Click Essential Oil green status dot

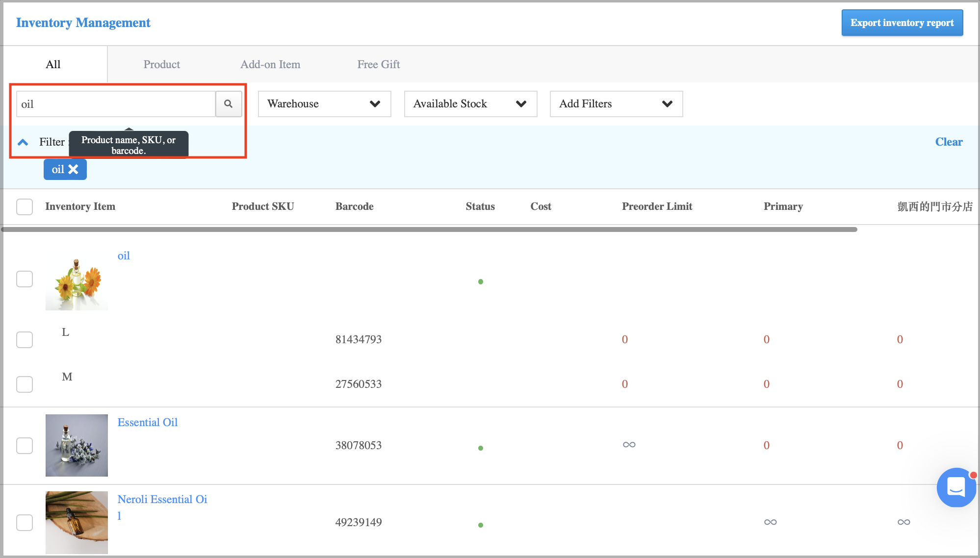(481, 448)
